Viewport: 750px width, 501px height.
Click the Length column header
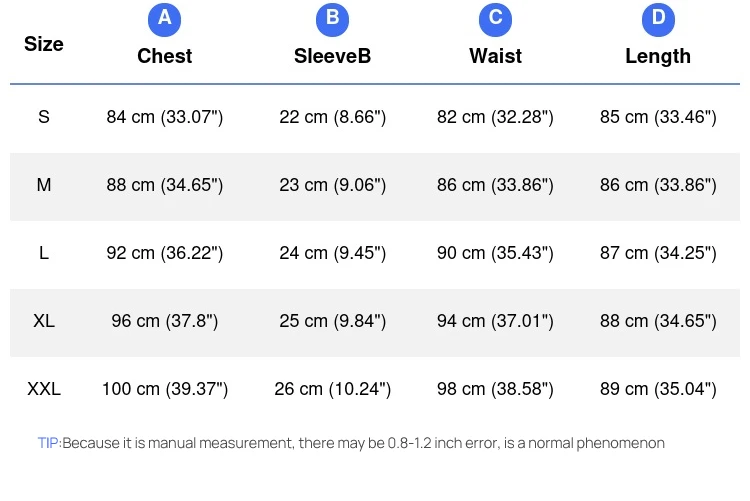658,56
